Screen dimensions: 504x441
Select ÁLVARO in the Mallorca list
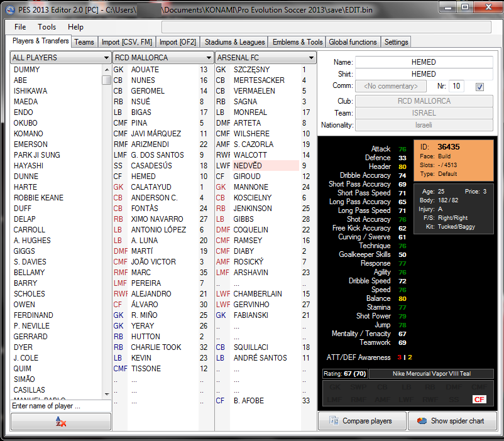145,305
